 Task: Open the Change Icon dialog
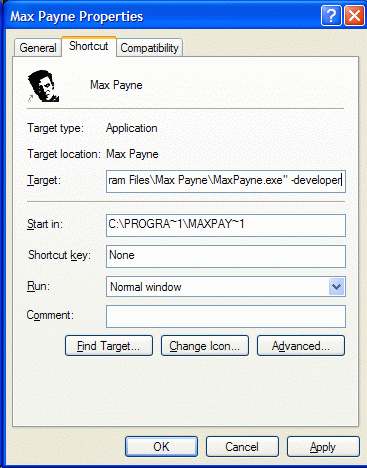point(205,346)
